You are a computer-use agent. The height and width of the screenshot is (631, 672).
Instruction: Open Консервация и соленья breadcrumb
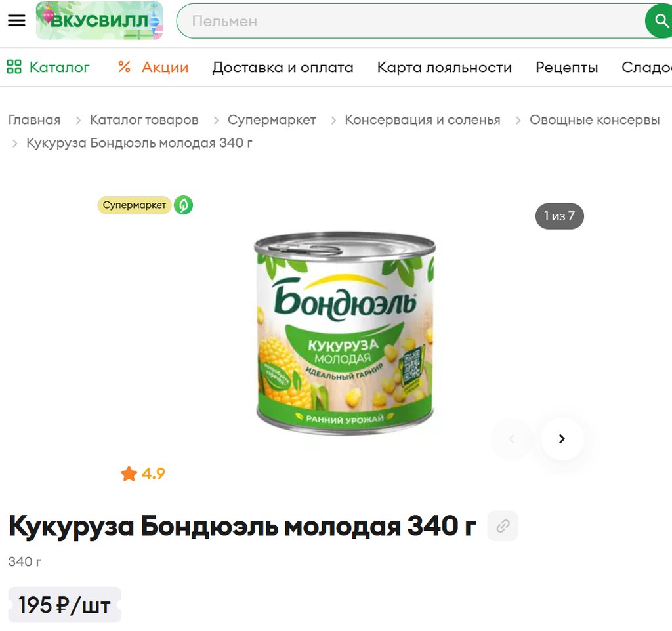coord(423,120)
